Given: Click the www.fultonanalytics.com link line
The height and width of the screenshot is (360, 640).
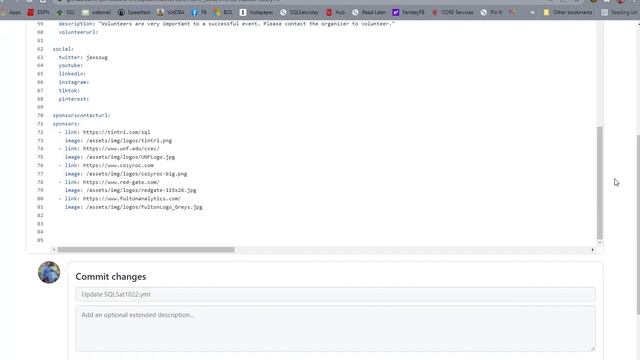Looking at the screenshot, I should (120, 198).
